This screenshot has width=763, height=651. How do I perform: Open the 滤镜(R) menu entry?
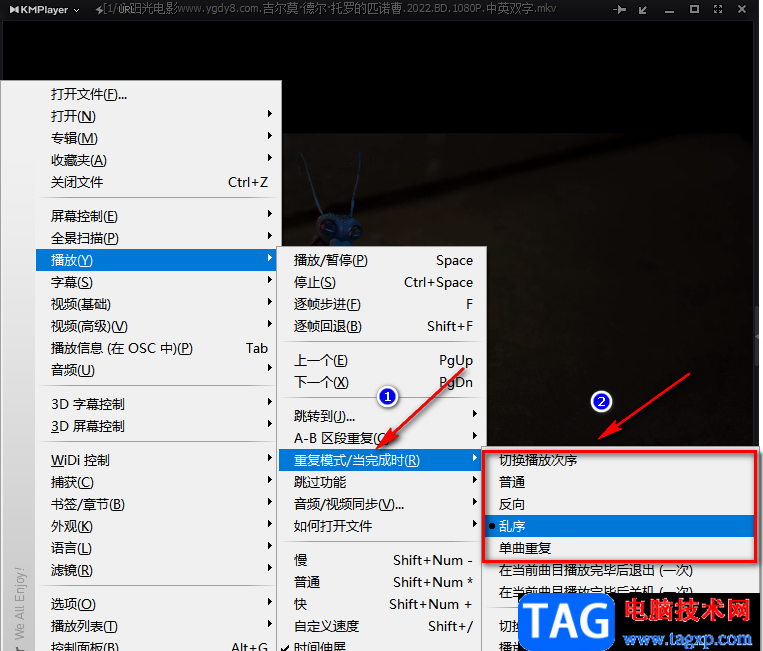(156, 570)
